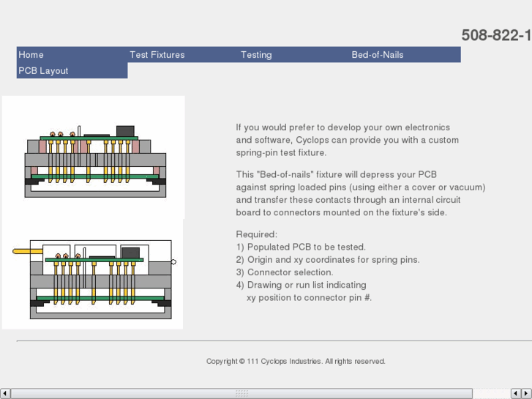Click 'xy position to connector pin #.'
532x399 pixels.
click(309, 298)
